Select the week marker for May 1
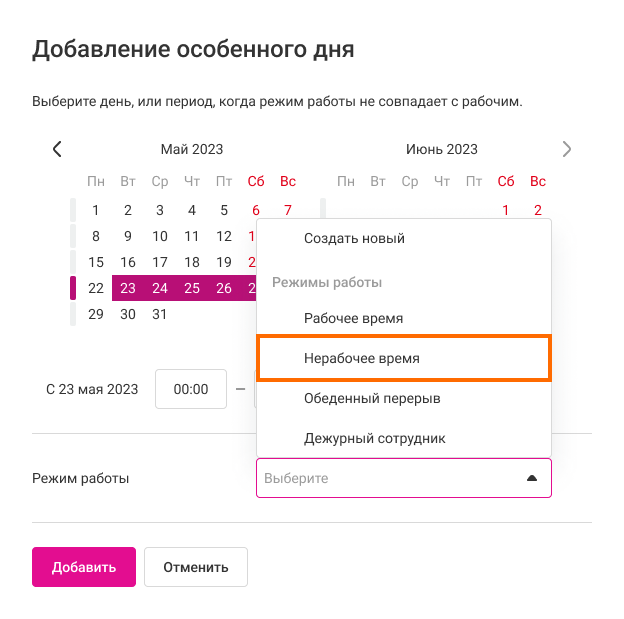 point(72,210)
